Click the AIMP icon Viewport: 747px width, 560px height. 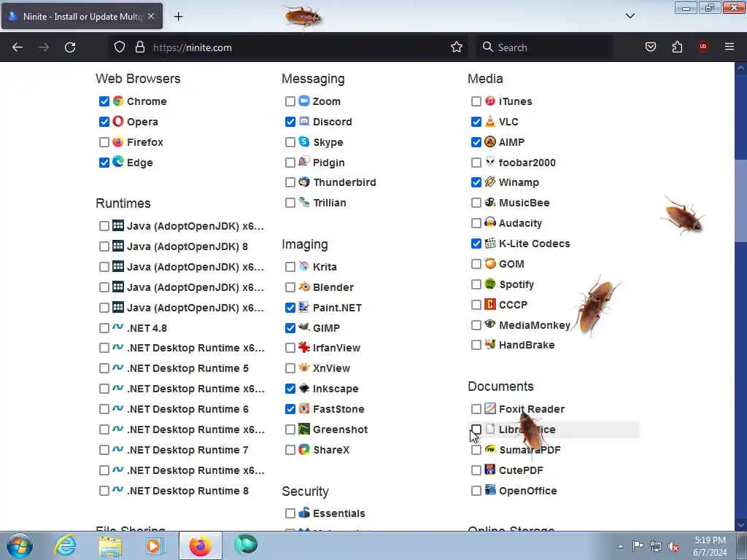(x=490, y=142)
